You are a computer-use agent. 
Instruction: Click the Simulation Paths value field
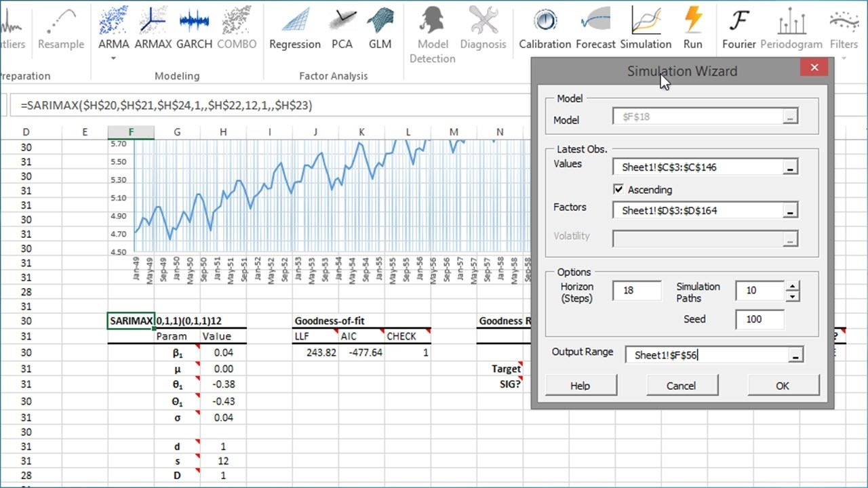(x=759, y=290)
